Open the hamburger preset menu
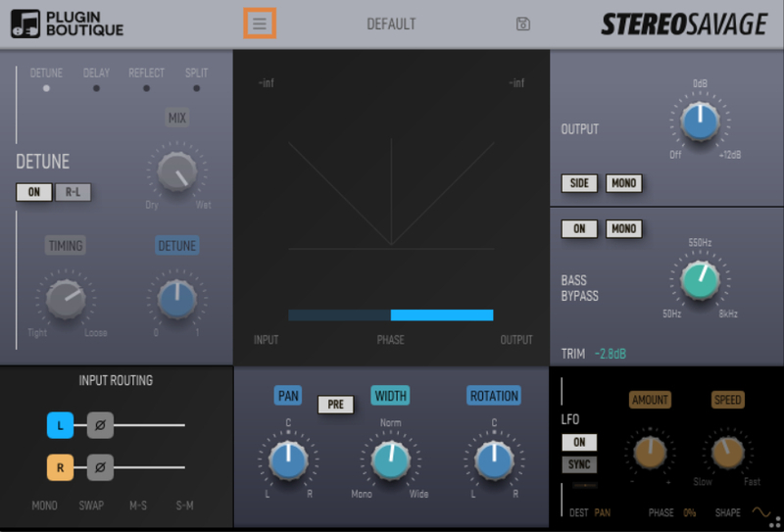Viewport: 784px width, 532px height. pyautogui.click(x=260, y=24)
